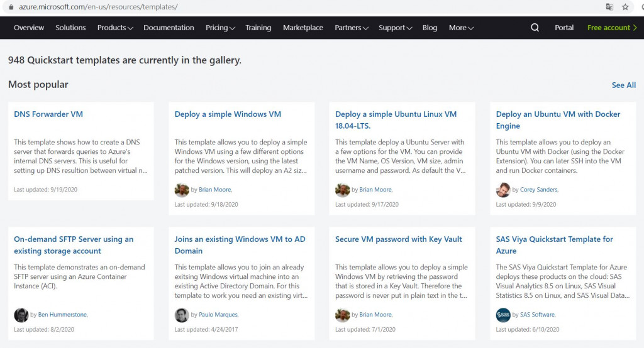The width and height of the screenshot is (644, 348).
Task: Click SAS Software author link
Action: click(x=538, y=314)
